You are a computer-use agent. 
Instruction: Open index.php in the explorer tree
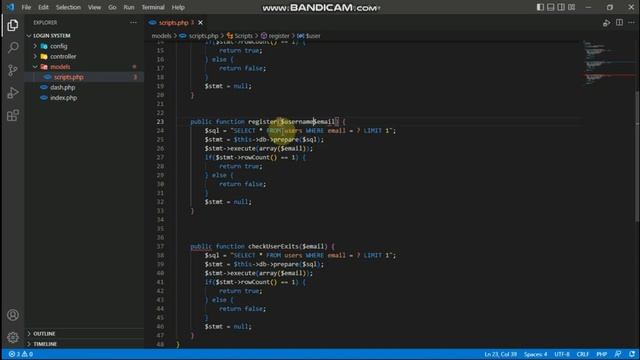63,98
